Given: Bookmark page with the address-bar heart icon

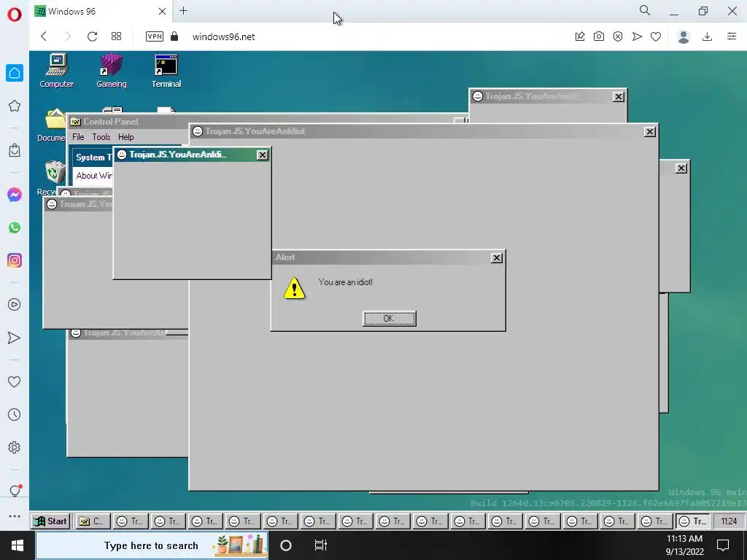Looking at the screenshot, I should tap(656, 36).
